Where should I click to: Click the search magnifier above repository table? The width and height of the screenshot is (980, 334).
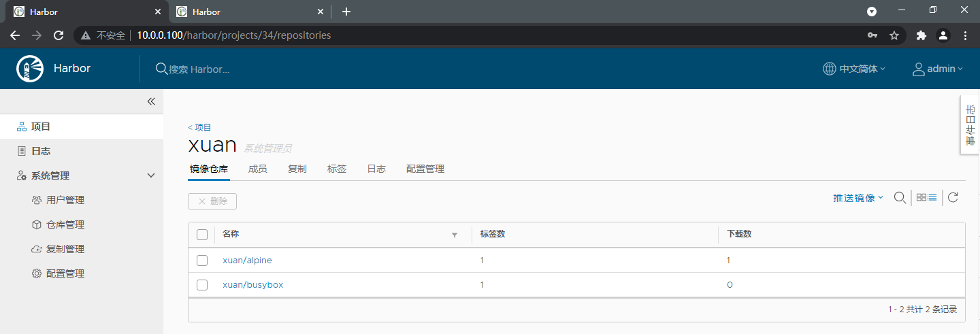point(900,198)
